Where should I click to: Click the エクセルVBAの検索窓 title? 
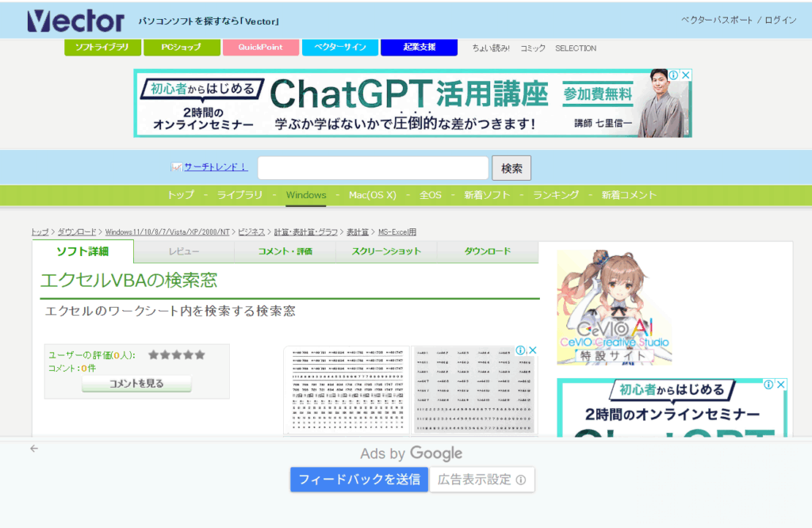pyautogui.click(x=129, y=280)
